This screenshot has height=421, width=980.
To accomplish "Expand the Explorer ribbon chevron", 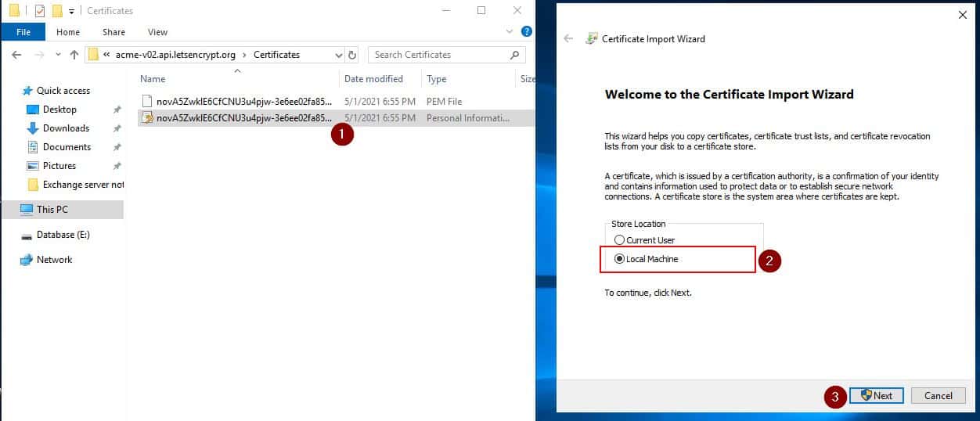I will pos(511,32).
